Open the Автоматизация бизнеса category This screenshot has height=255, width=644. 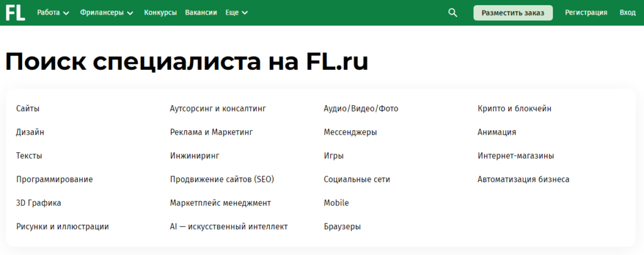pos(524,179)
